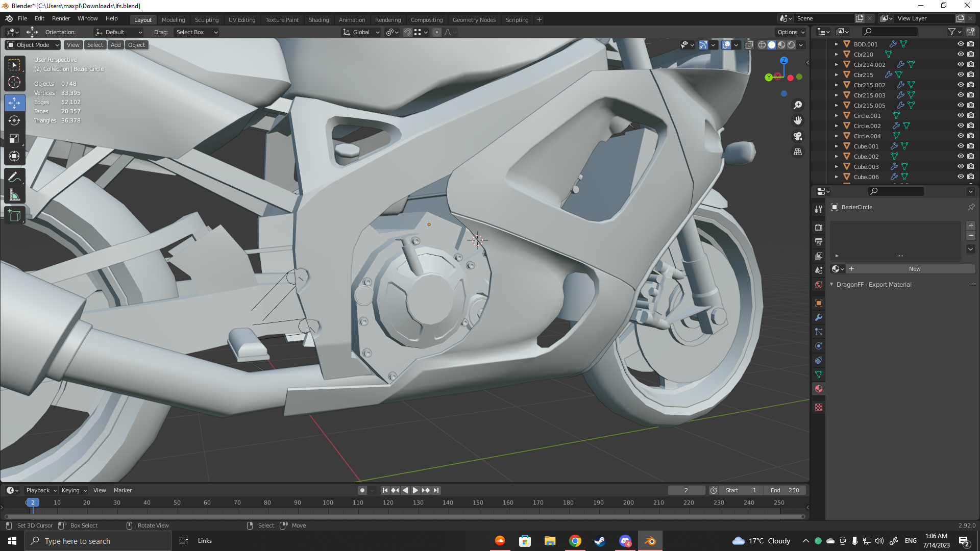Viewport: 980px width, 551px height.
Task: Expand the Cbr215 tree item
Action: click(836, 74)
